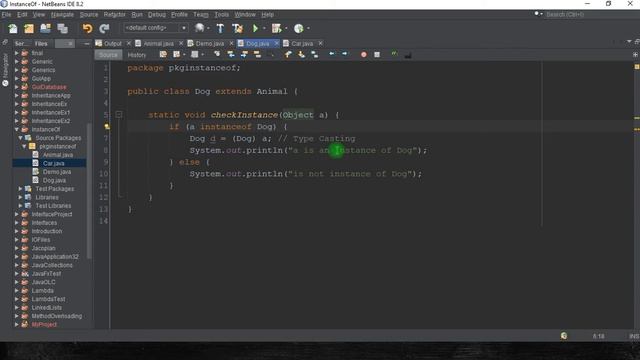This screenshot has height=360, width=640.
Task: Click the Last Edit editor icon
Action: point(163,54)
